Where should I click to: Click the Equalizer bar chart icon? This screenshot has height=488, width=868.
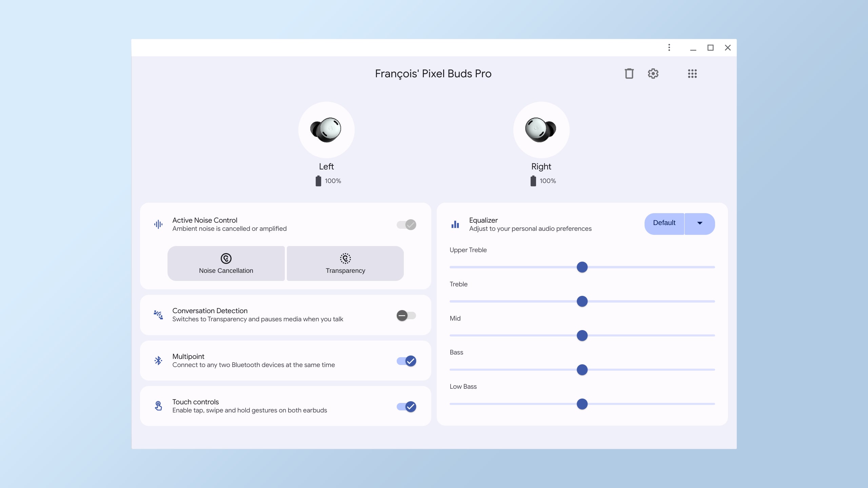tap(455, 224)
